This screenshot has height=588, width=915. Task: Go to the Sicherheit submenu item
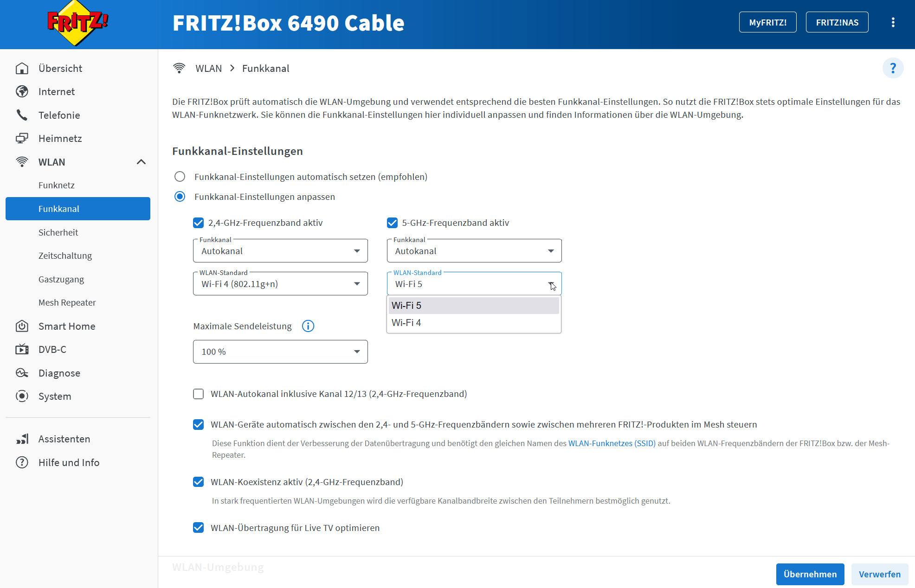(58, 232)
